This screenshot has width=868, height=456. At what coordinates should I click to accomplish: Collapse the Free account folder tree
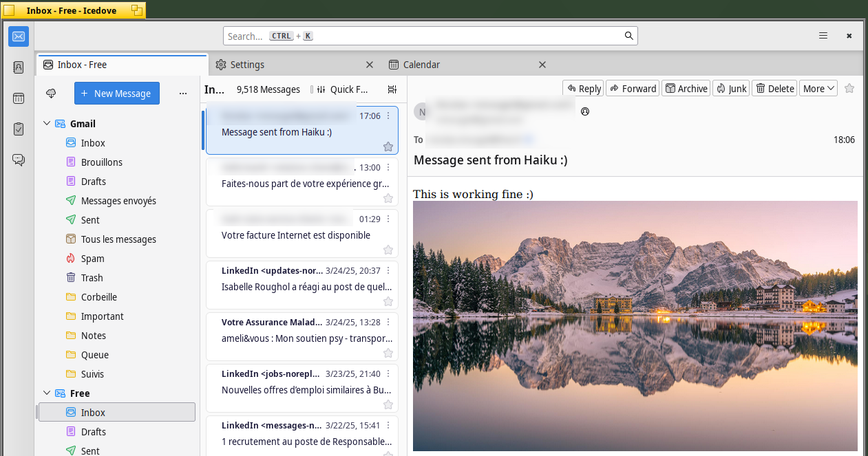[x=47, y=393]
